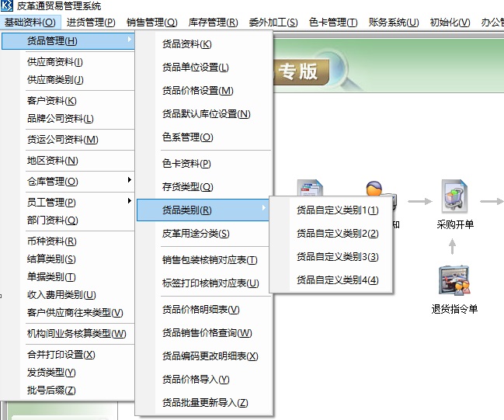This screenshot has height=420, width=504.
Task: Open the 采购开单 shopping cart icon
Action: [x=454, y=196]
